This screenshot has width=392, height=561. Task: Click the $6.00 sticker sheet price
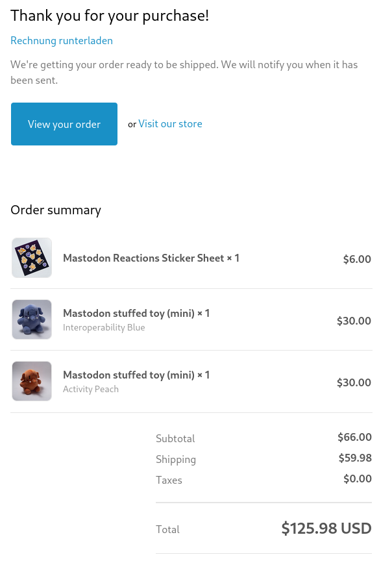[357, 259]
